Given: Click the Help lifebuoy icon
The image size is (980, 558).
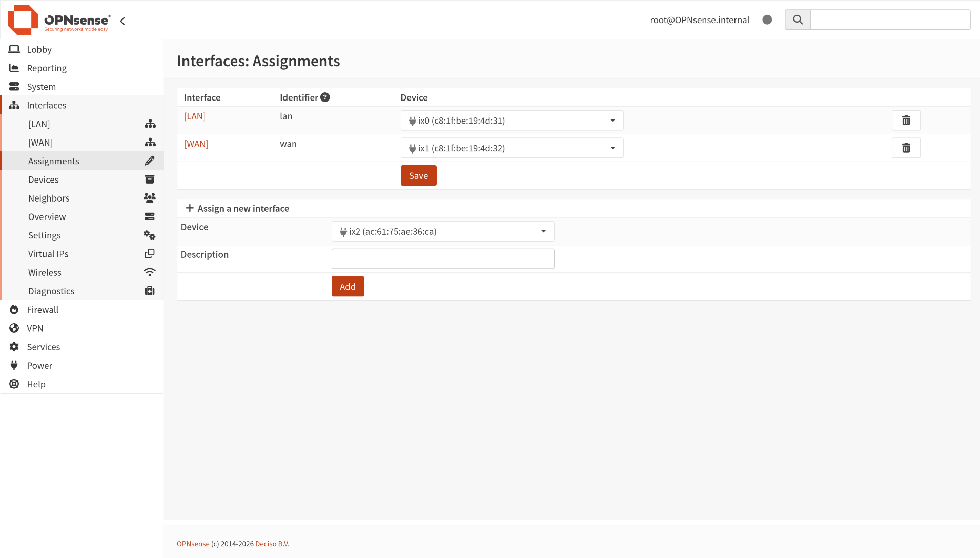Looking at the screenshot, I should (14, 384).
